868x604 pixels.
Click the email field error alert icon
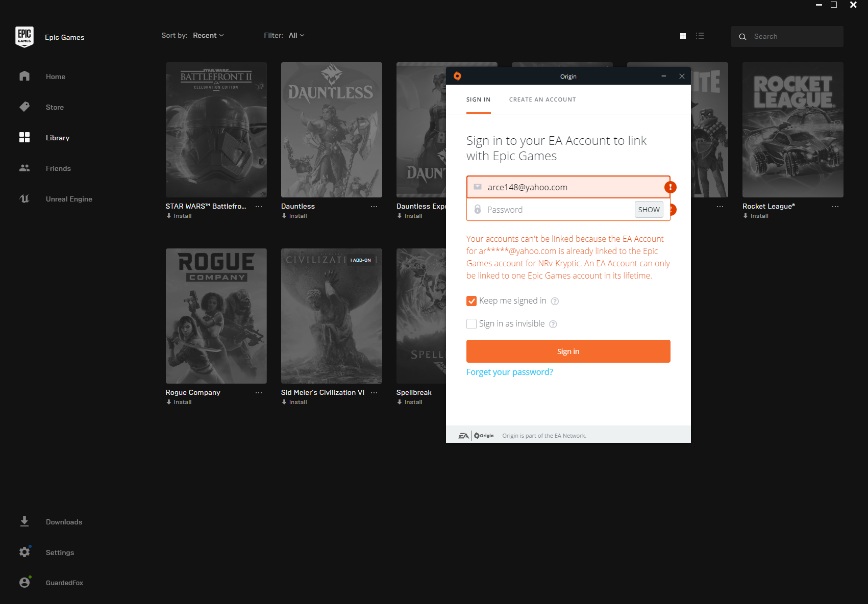(670, 187)
